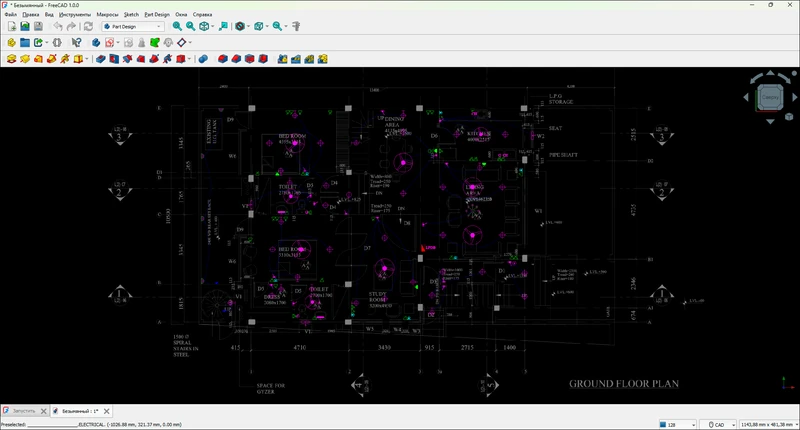800x430 pixels.
Task: Expand the draw style dropdown arrow
Action: tap(247, 26)
